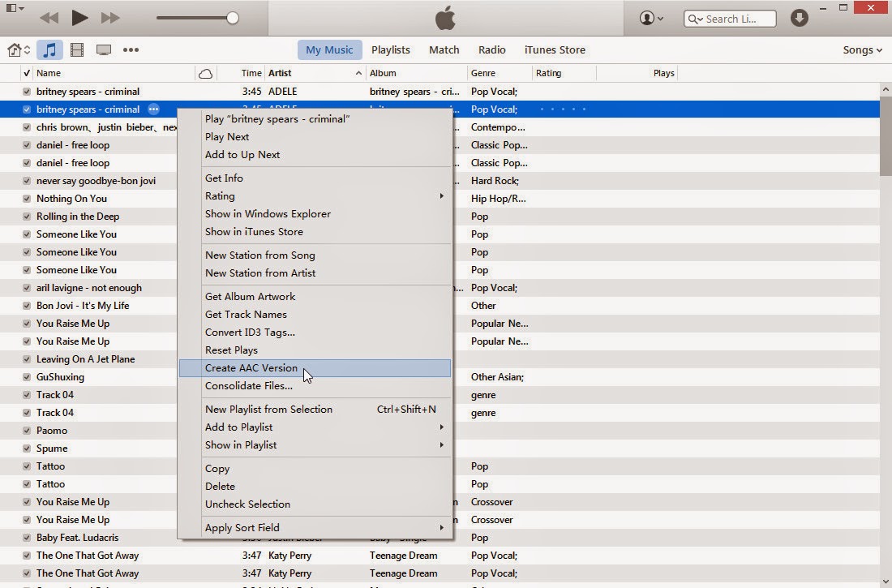Expand the Add to Playlist submenu
Image resolution: width=892 pixels, height=588 pixels.
pos(315,427)
